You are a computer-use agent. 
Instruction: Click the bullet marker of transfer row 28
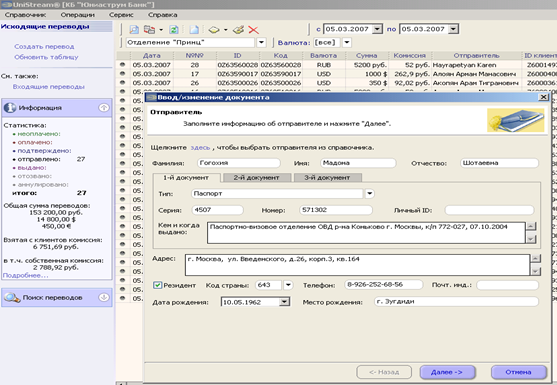[x=123, y=65]
